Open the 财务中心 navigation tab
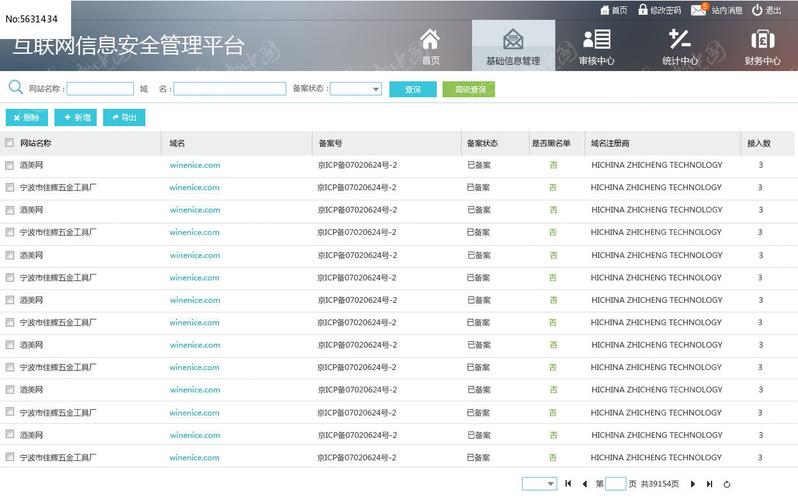Viewport: 798px width, 500px height. (762, 47)
